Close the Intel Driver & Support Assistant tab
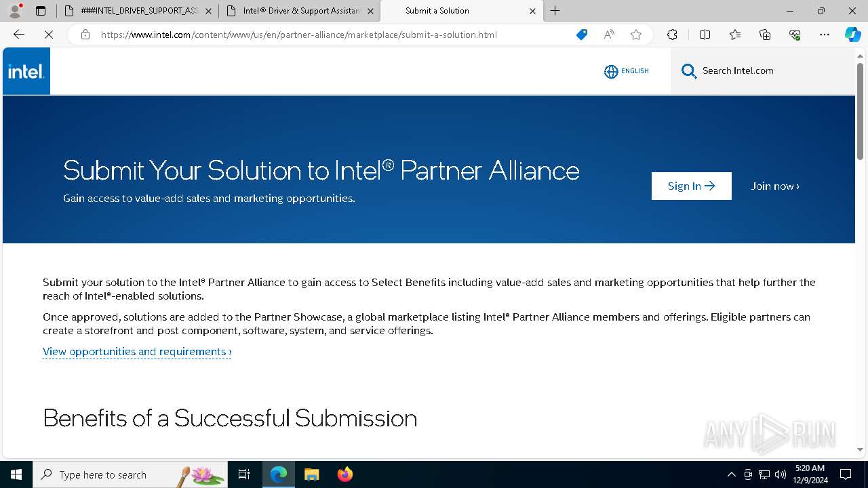The width and height of the screenshot is (868, 488). click(370, 11)
